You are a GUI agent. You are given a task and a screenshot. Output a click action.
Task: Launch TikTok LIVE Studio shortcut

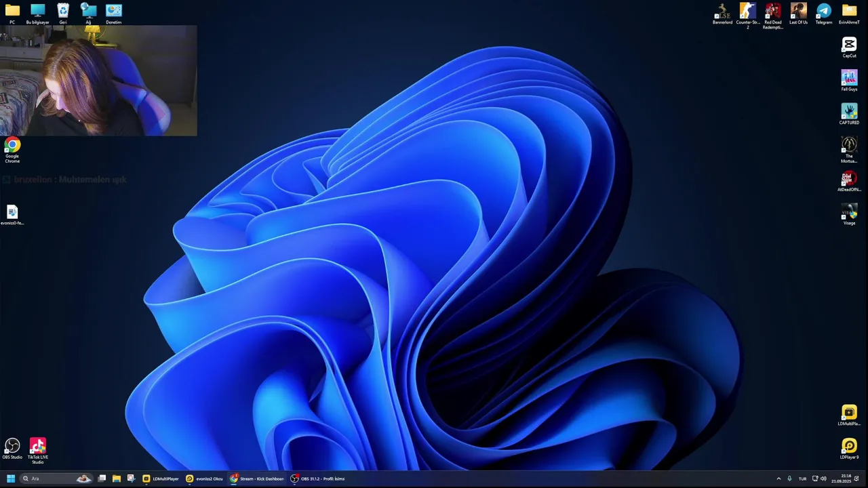coord(37,450)
